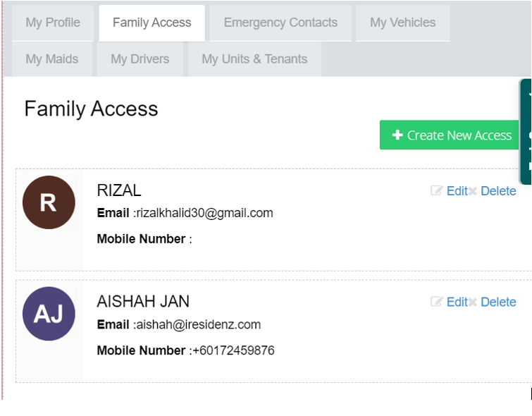
Task: Open the My Drivers tab
Action: click(140, 59)
